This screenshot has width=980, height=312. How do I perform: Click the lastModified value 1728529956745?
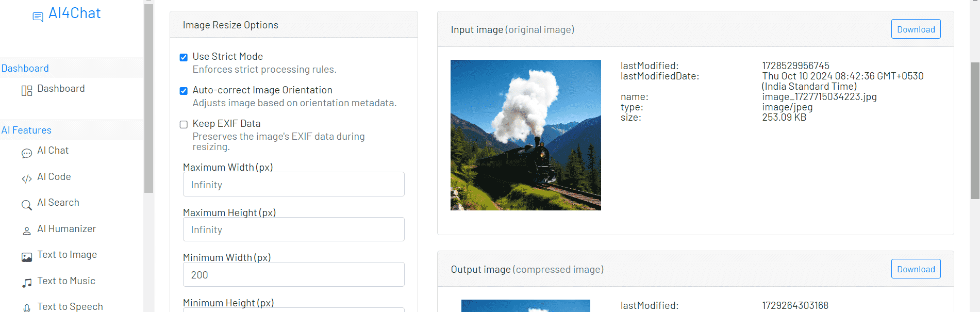(795, 66)
